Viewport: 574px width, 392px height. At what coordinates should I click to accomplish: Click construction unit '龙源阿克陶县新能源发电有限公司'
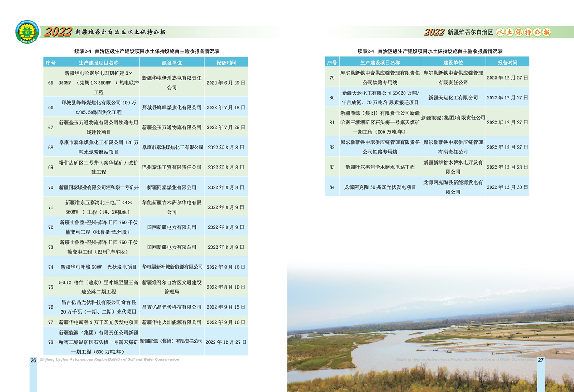(453, 187)
